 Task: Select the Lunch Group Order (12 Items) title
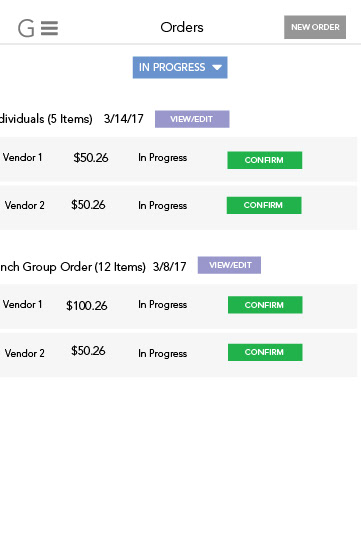pyautogui.click(x=73, y=267)
